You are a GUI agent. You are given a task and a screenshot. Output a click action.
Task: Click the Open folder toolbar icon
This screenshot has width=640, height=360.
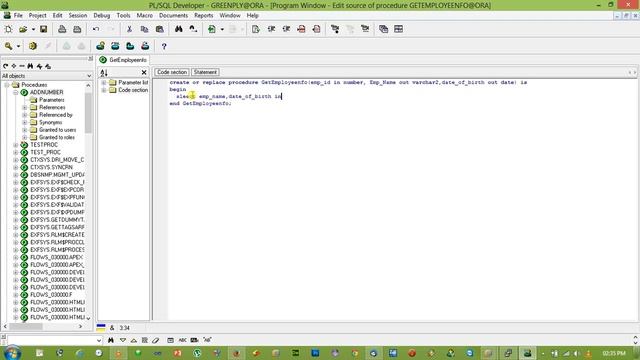click(x=23, y=29)
